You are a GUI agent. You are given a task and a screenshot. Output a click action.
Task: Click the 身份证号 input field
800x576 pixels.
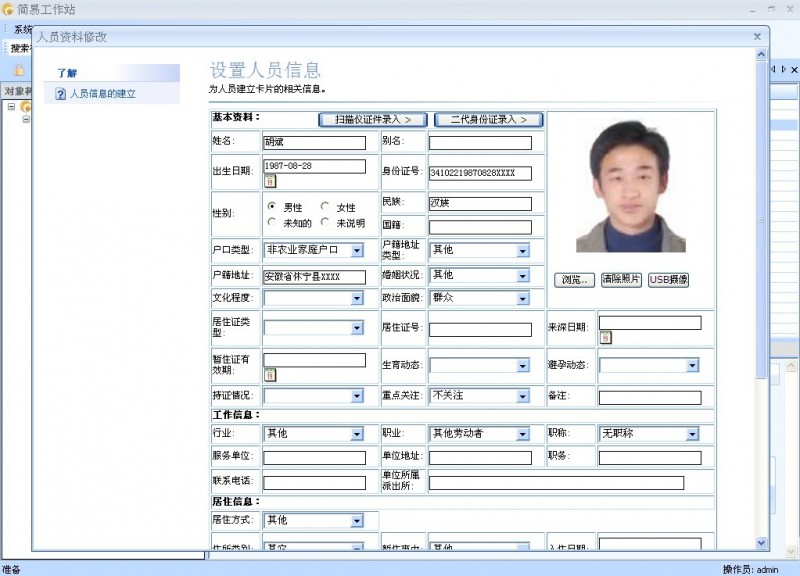pyautogui.click(x=480, y=173)
